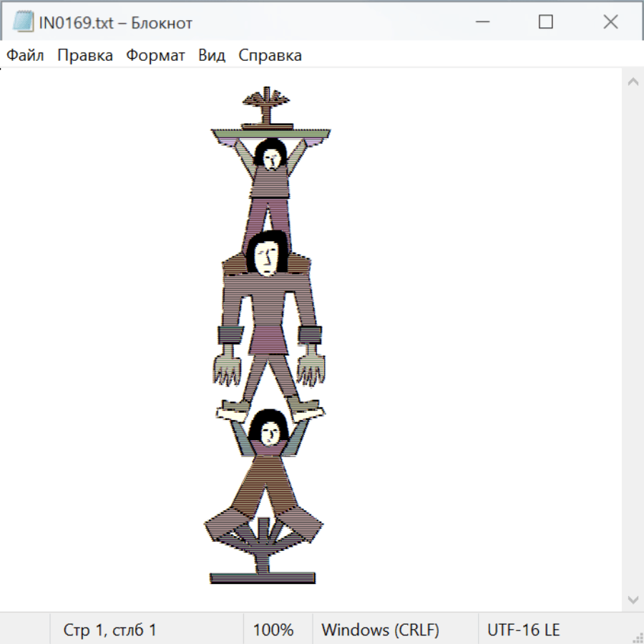
Task: Click the IN0169.txt – Блокнот title text
Action: tap(115, 23)
